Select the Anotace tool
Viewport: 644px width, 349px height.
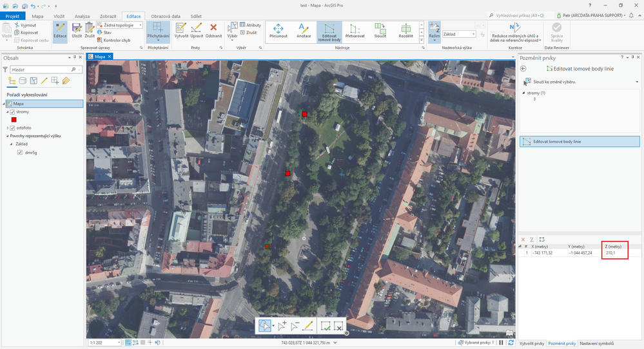pyautogui.click(x=303, y=32)
